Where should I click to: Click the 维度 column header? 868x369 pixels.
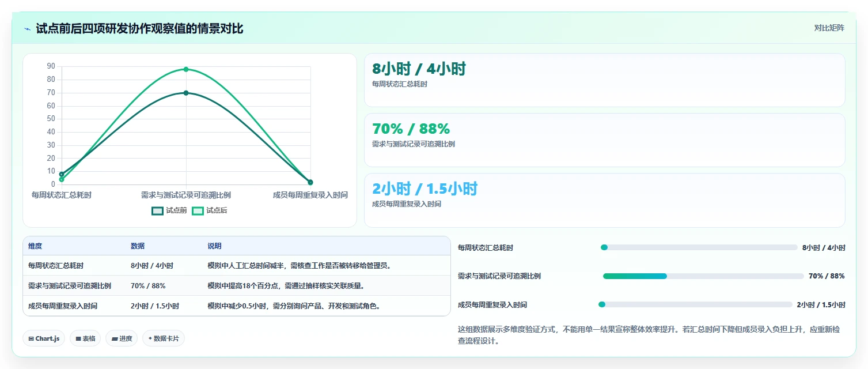[35, 246]
